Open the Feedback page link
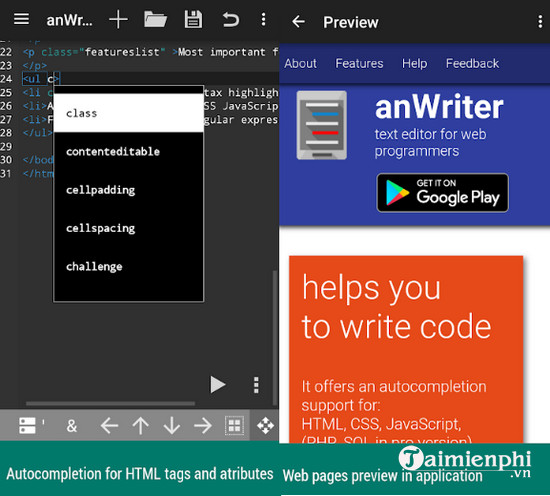550x496 pixels. tap(472, 63)
